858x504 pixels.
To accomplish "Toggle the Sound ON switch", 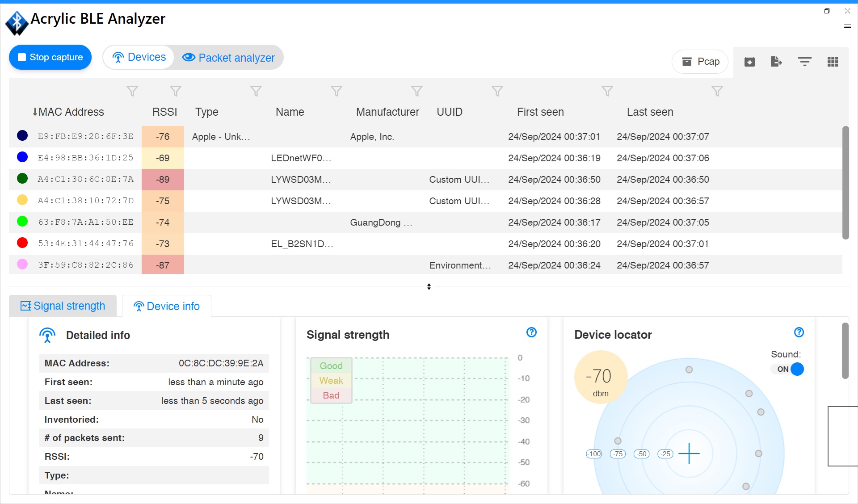I will coord(788,369).
